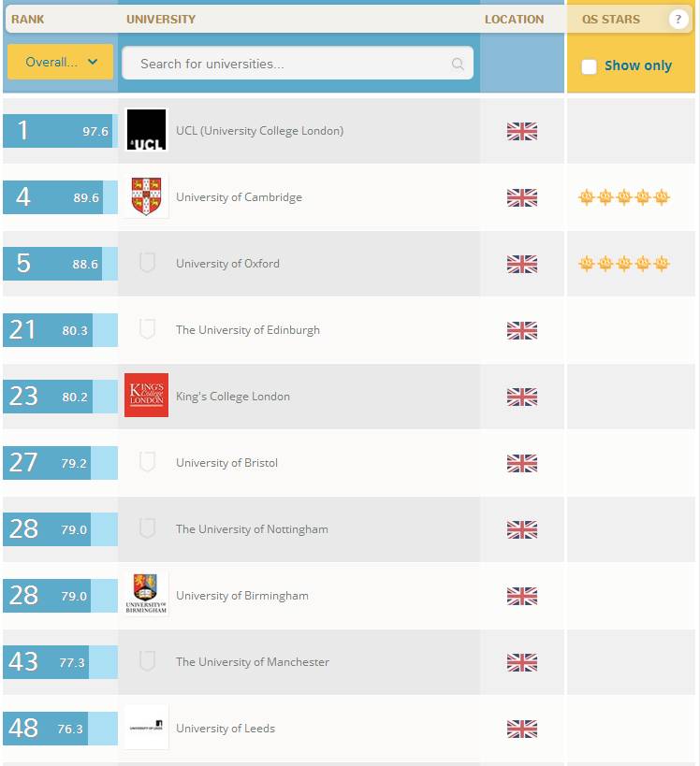View Oxford's five QS stars rating
This screenshot has width=700, height=766.
click(624, 264)
